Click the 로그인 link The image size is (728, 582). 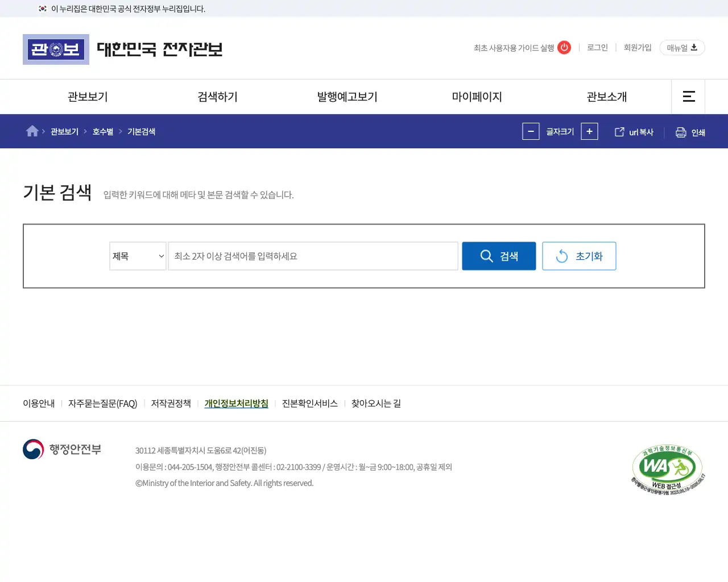597,48
